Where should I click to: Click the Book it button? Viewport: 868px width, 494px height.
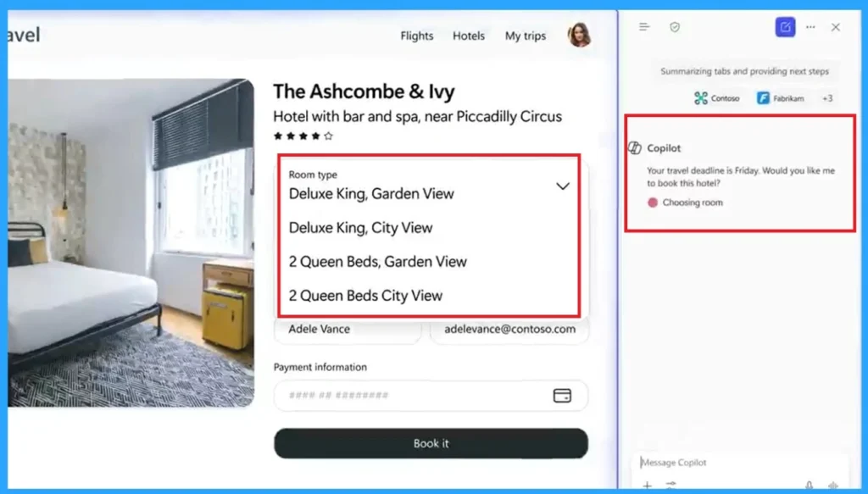pyautogui.click(x=431, y=442)
